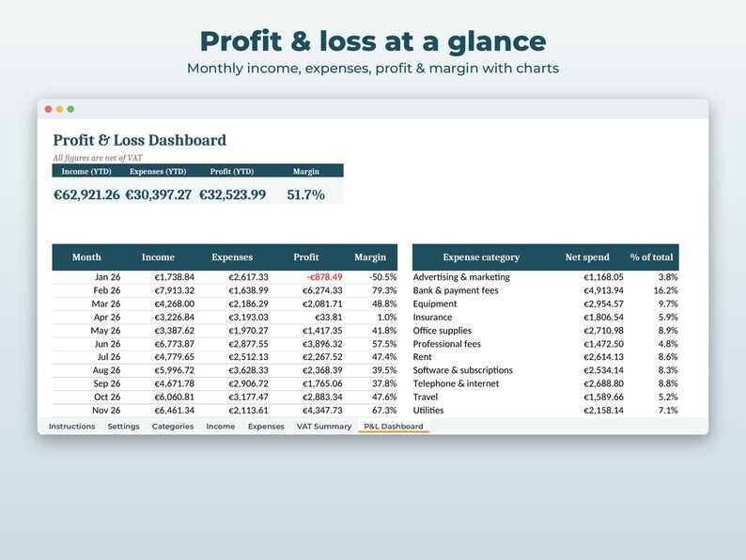746x560 pixels.
Task: Click the Month column header
Action: click(x=86, y=257)
